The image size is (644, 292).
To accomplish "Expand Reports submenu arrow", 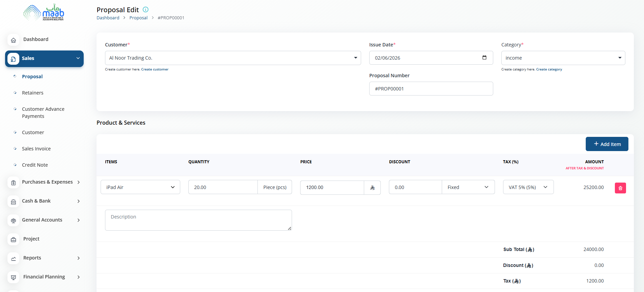I will tap(79, 258).
